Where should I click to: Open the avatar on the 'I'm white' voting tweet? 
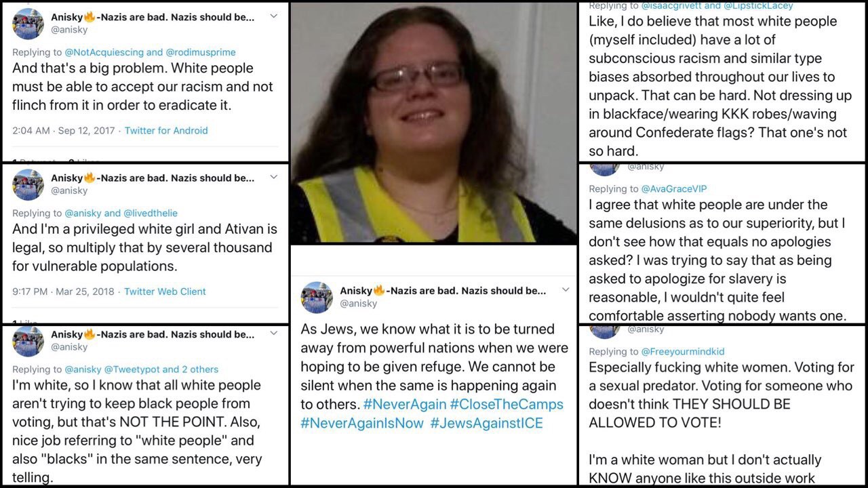28,341
